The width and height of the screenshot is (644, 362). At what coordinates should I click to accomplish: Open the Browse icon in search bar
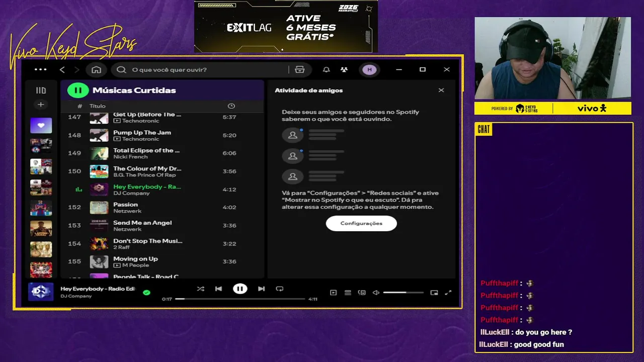click(x=300, y=69)
